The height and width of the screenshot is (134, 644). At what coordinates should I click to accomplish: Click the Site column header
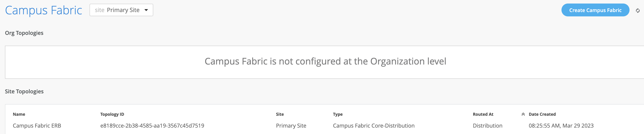coord(280,115)
